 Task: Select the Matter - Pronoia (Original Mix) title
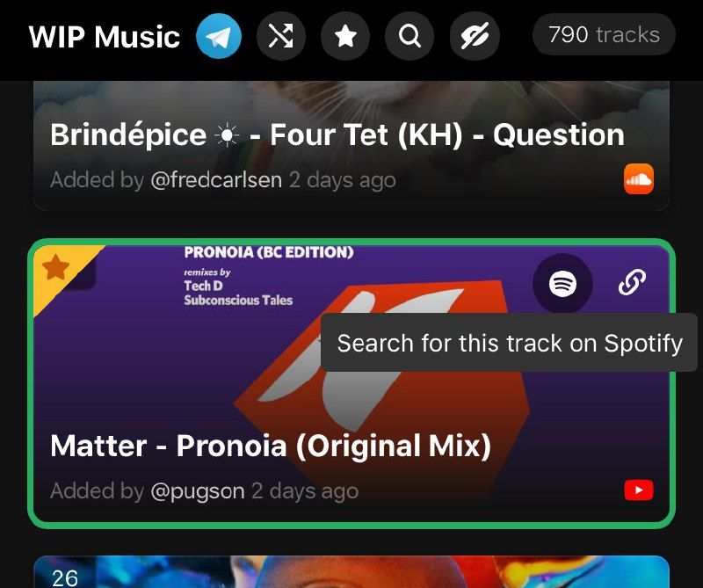point(271,446)
